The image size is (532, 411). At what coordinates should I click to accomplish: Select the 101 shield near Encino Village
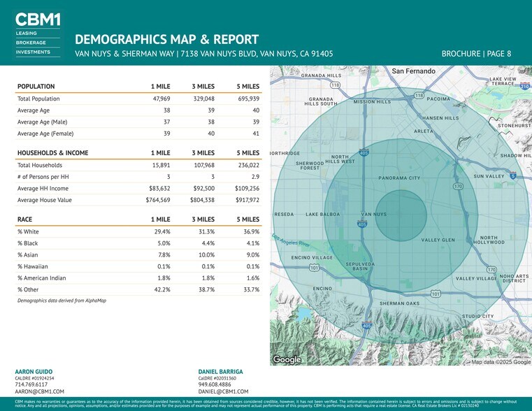click(x=315, y=267)
